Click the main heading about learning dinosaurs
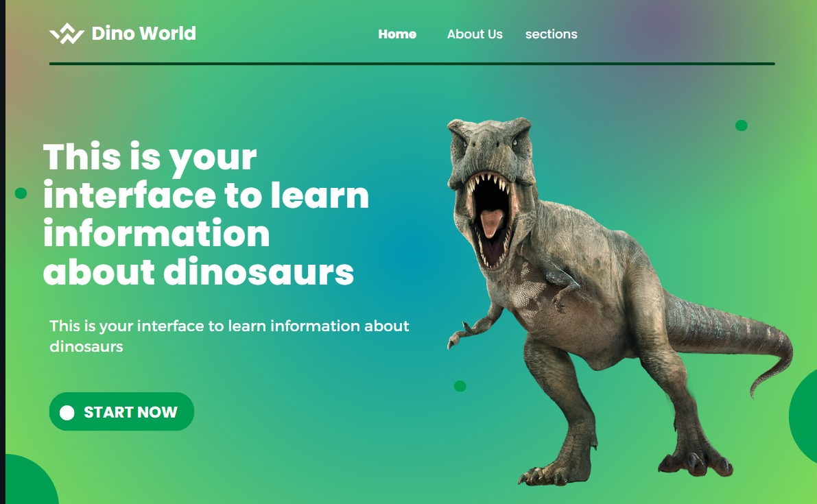 point(206,213)
